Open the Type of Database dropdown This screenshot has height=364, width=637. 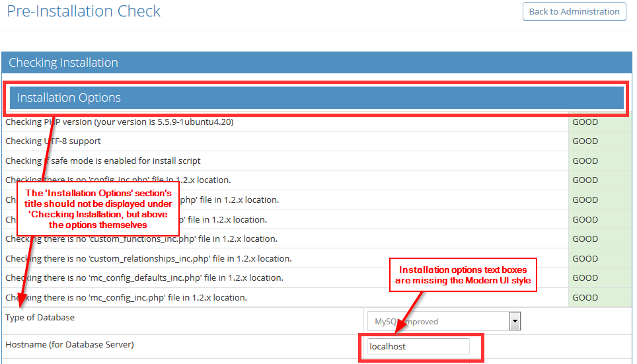click(x=437, y=322)
